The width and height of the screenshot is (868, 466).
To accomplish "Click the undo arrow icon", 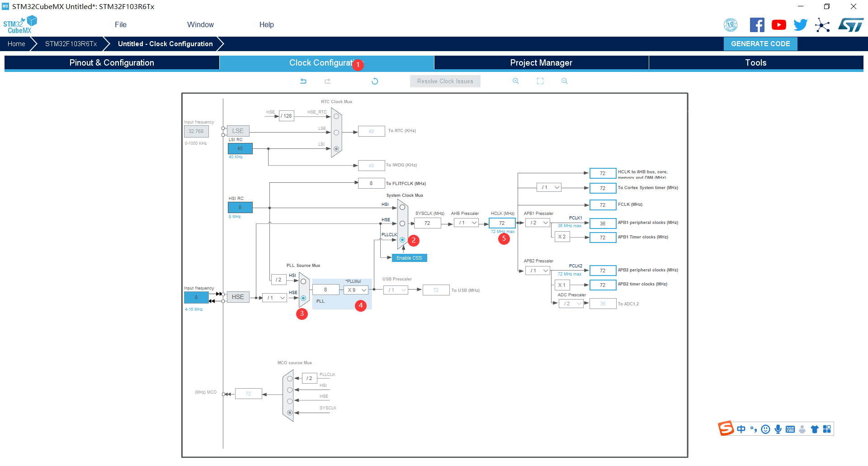I will 303,81.
